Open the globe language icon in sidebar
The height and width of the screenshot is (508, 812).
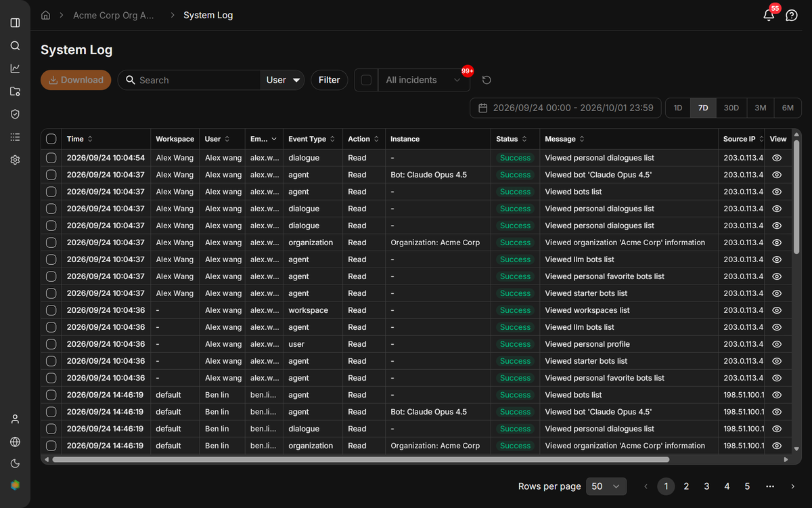pos(15,442)
